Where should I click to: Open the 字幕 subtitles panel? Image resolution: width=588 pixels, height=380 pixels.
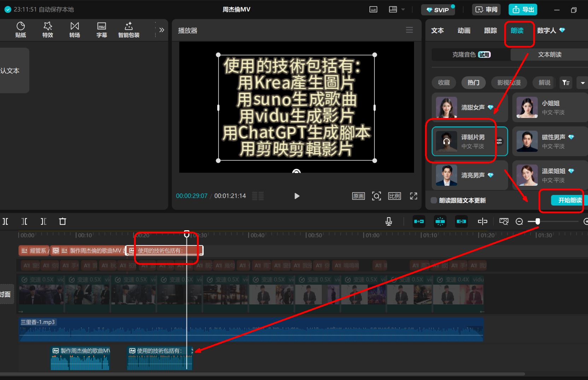(x=101, y=30)
